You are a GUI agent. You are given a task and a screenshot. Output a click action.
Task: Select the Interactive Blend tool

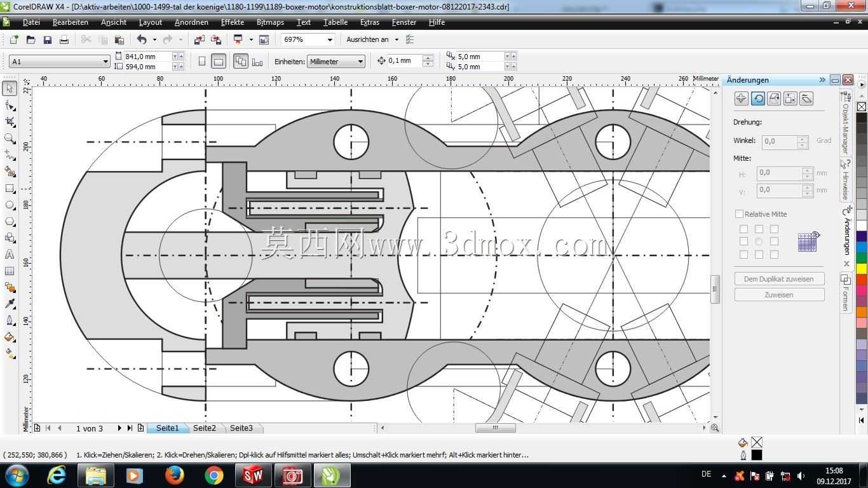10,288
